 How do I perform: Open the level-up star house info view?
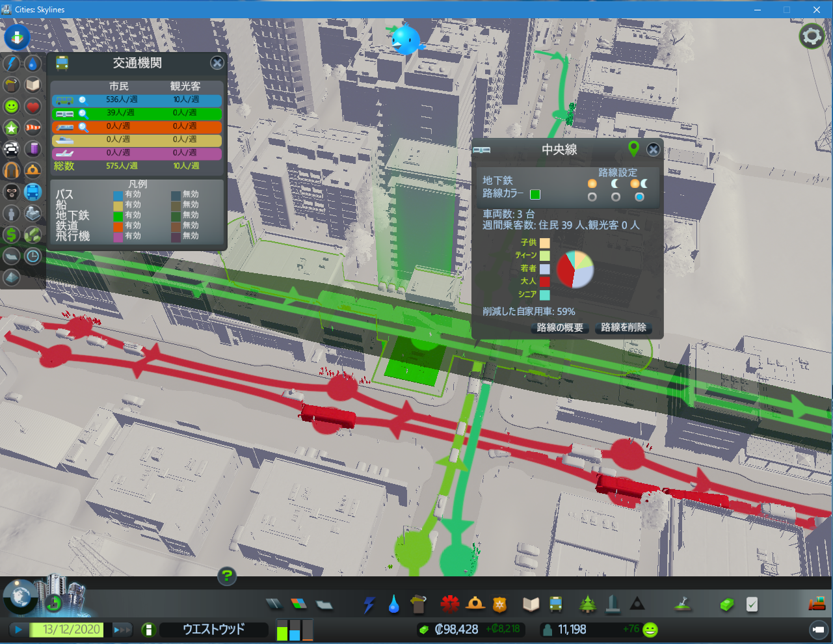(x=12, y=128)
